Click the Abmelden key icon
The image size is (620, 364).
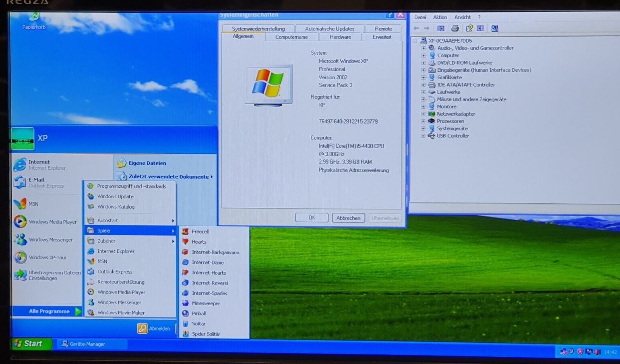[x=142, y=328]
